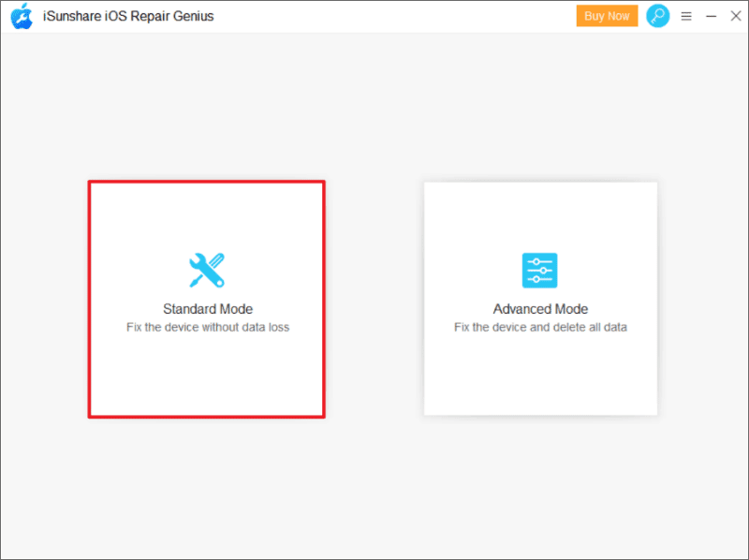
Task: Open the hamburger menu in the title bar
Action: (686, 16)
